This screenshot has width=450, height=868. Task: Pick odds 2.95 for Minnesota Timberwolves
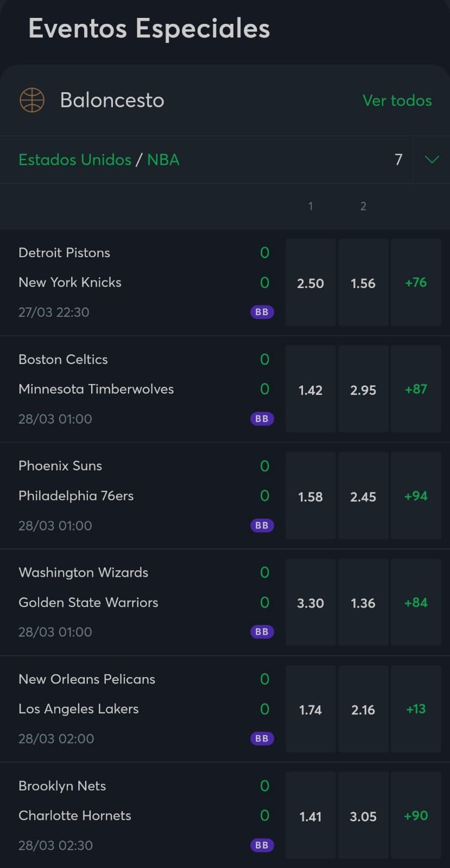click(363, 390)
